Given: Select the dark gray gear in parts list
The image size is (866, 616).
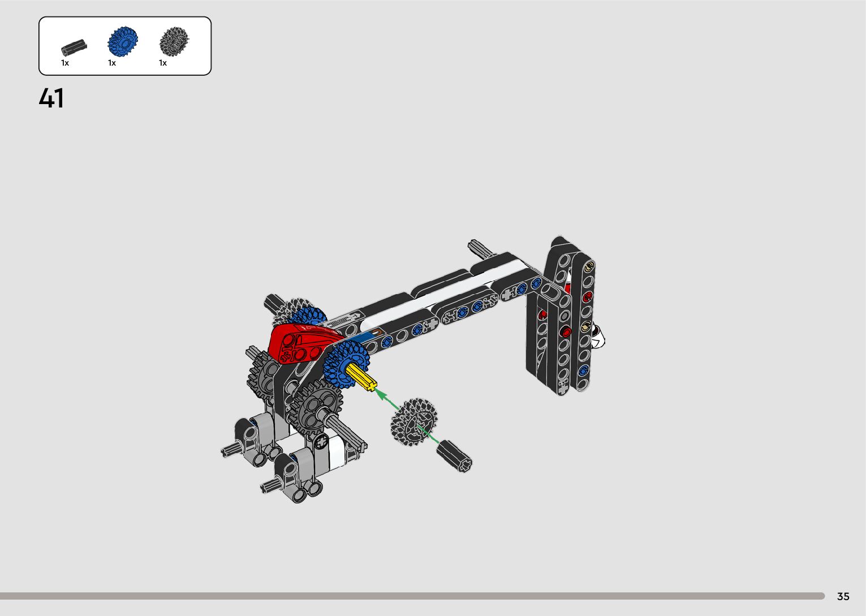Looking at the screenshot, I should coord(174,42).
